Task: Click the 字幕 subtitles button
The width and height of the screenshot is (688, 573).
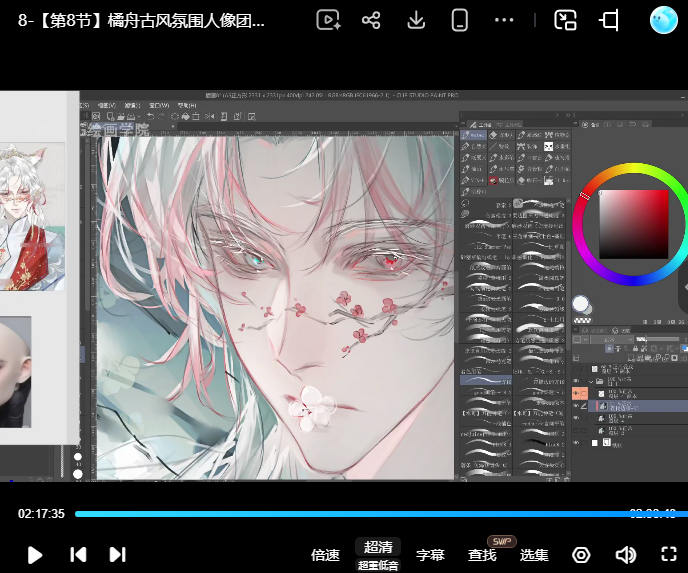Action: [x=430, y=555]
